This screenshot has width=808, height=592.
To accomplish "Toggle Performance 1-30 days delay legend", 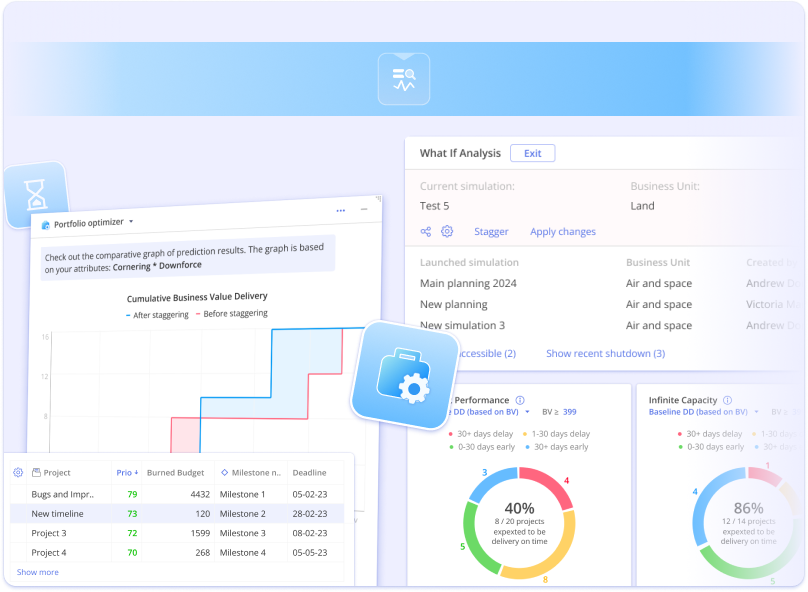I will 556,434.
